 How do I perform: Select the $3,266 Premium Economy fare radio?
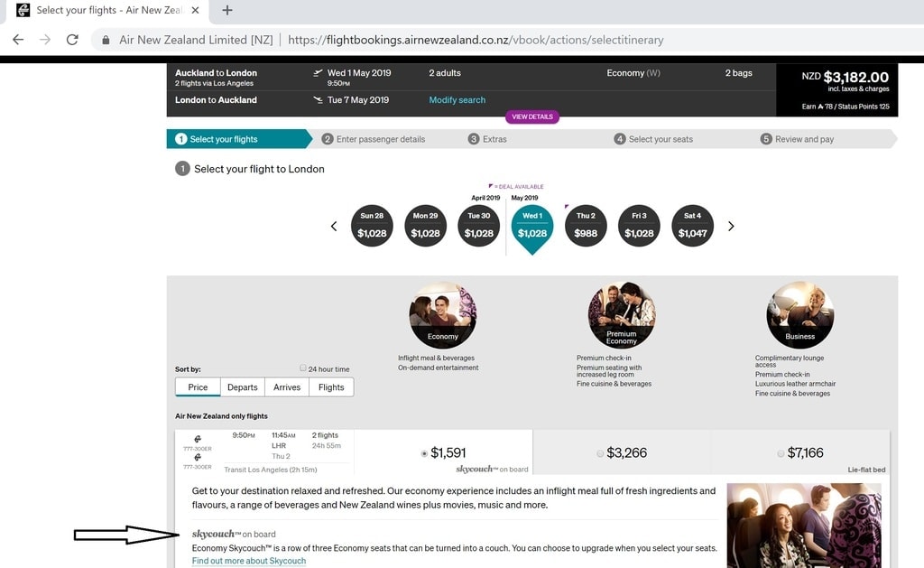click(x=600, y=453)
